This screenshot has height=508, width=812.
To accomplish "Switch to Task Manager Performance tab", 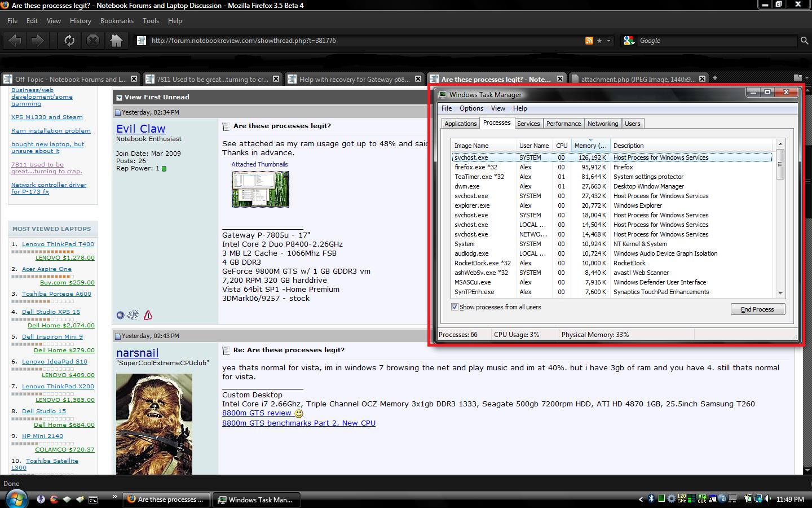I will [x=563, y=124].
